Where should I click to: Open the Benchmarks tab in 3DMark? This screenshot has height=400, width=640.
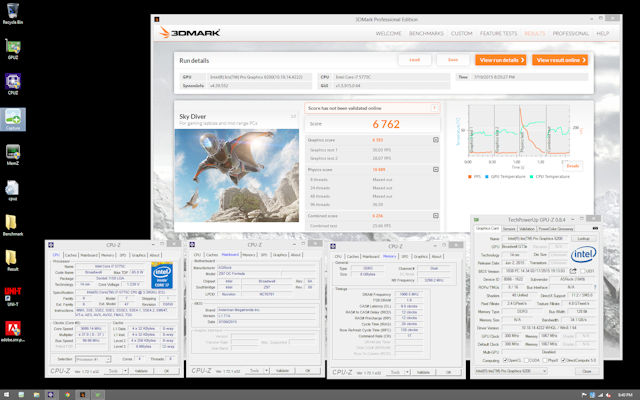pyautogui.click(x=426, y=33)
